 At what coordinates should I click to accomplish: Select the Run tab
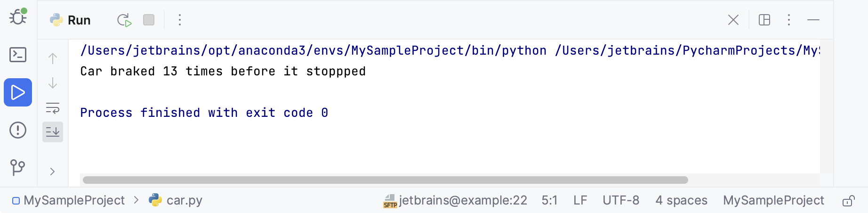tap(71, 20)
